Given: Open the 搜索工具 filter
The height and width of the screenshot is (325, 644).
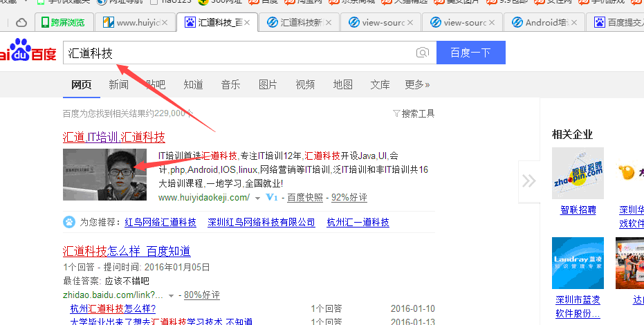Looking at the screenshot, I should 414,113.
